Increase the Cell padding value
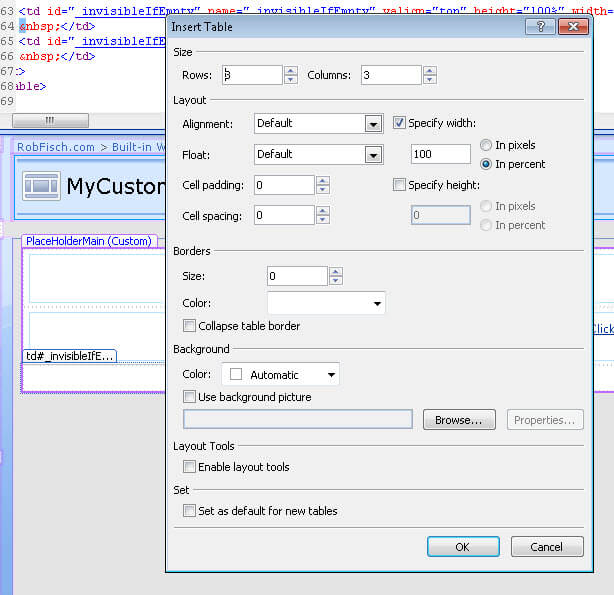Viewport: 614px width, 595px height. coord(323,180)
